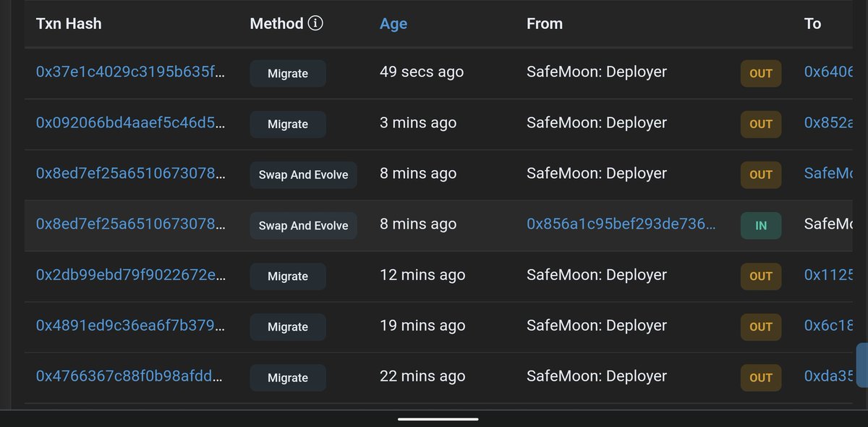
Task: Open To address starting 0x852
Action: pos(829,123)
